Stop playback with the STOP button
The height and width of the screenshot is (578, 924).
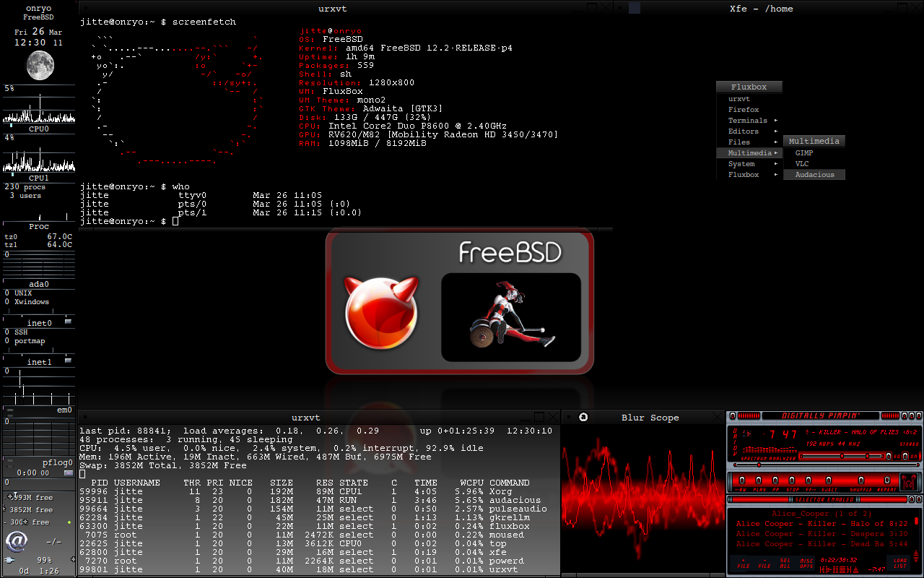click(x=792, y=480)
